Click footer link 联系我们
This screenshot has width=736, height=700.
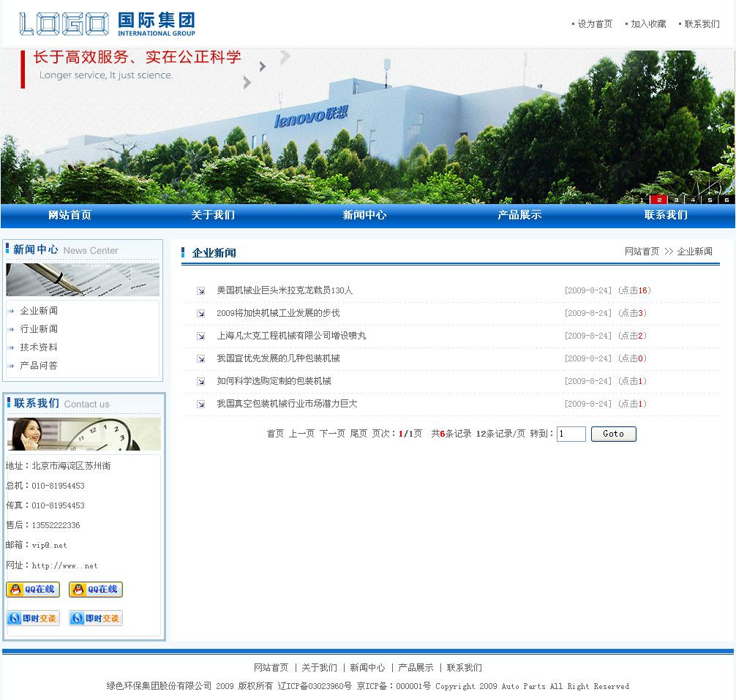465,668
